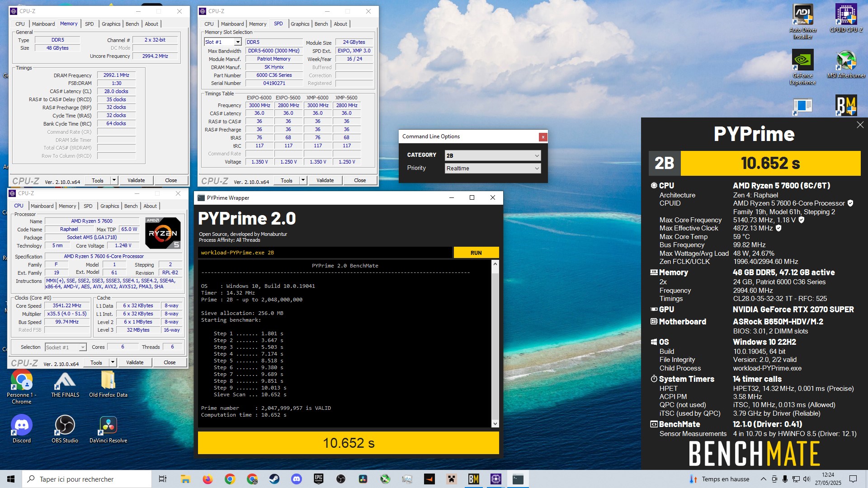
Task: Open the network tray icon
Action: click(796, 479)
